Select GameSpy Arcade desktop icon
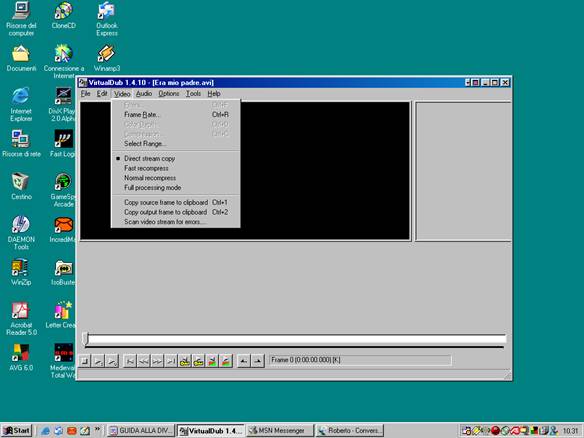 click(63, 190)
